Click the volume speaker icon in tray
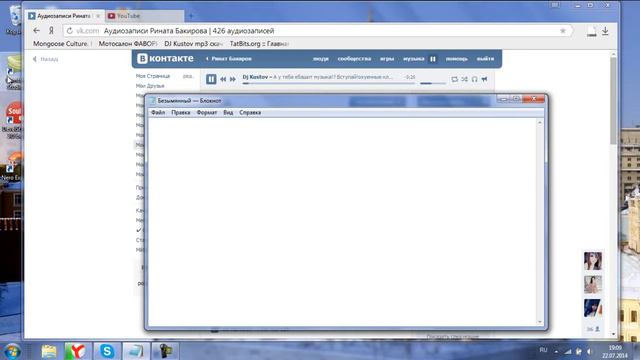Viewport: 640px width, 360px height. (x=589, y=351)
